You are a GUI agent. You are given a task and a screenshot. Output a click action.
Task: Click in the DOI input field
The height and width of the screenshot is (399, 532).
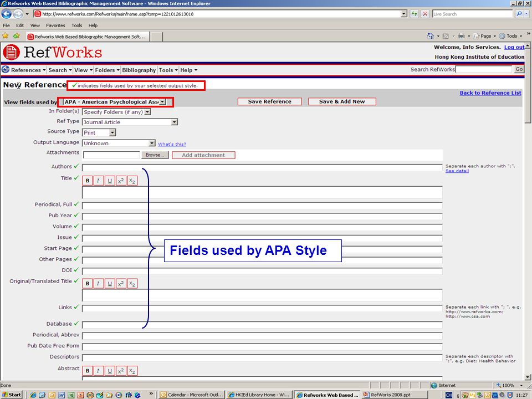pos(262,271)
